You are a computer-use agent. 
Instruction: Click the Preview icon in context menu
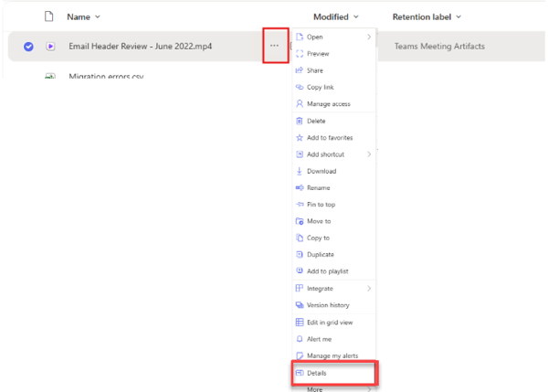[x=300, y=54]
